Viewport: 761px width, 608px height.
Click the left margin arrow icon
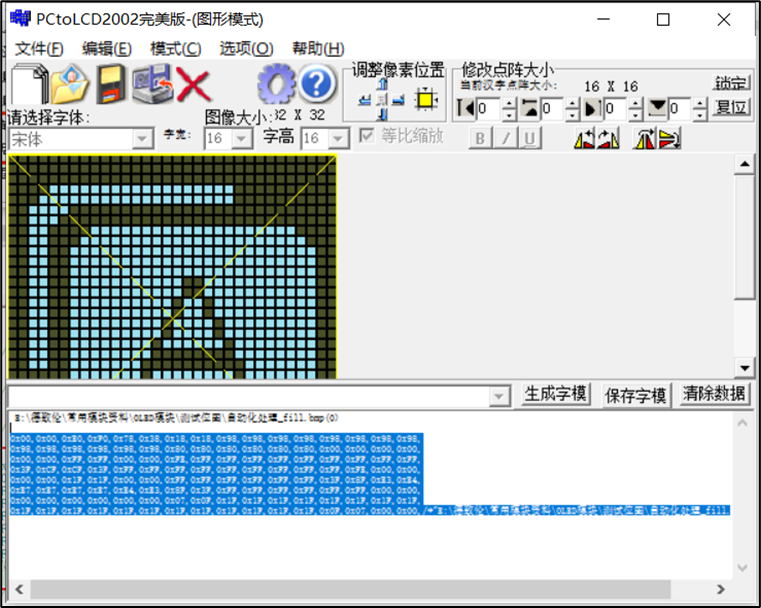click(465, 107)
